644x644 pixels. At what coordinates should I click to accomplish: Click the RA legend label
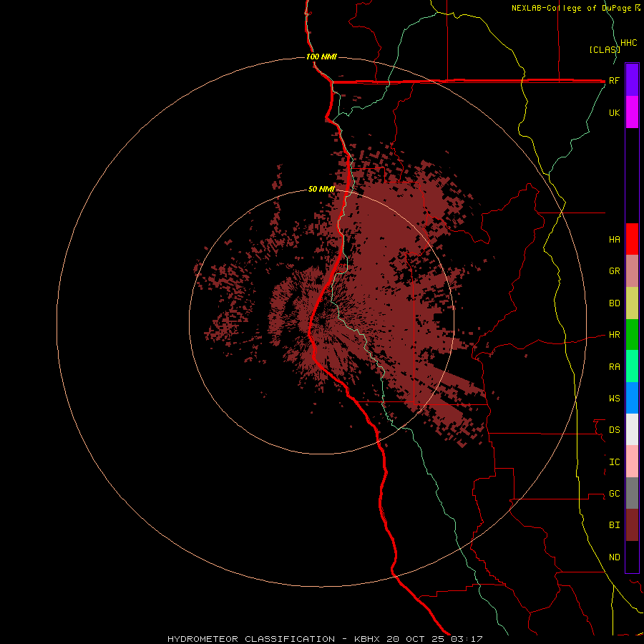pos(614,367)
